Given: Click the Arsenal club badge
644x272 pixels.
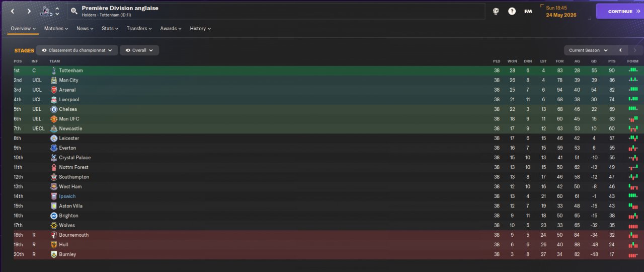Looking at the screenshot, I should pos(54,90).
